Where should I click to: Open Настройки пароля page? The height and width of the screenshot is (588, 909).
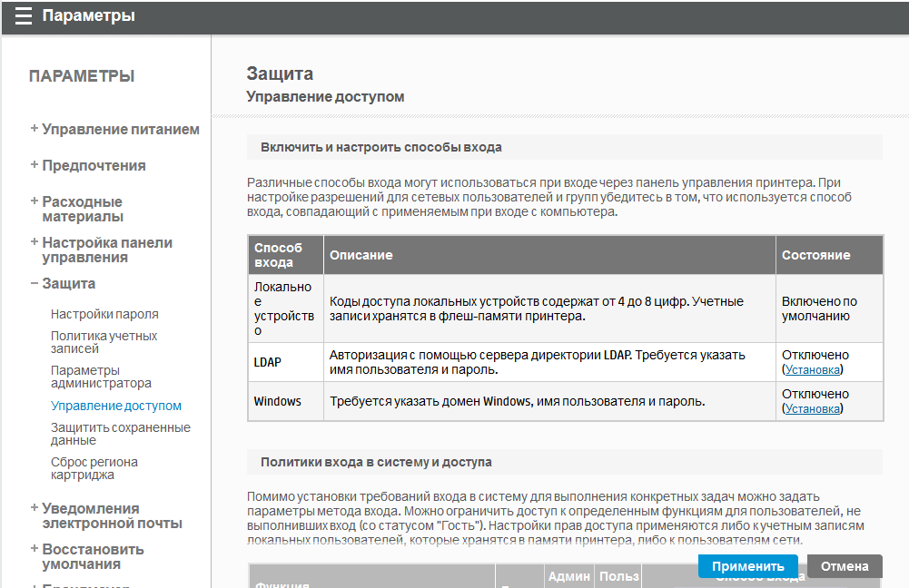pos(104,314)
